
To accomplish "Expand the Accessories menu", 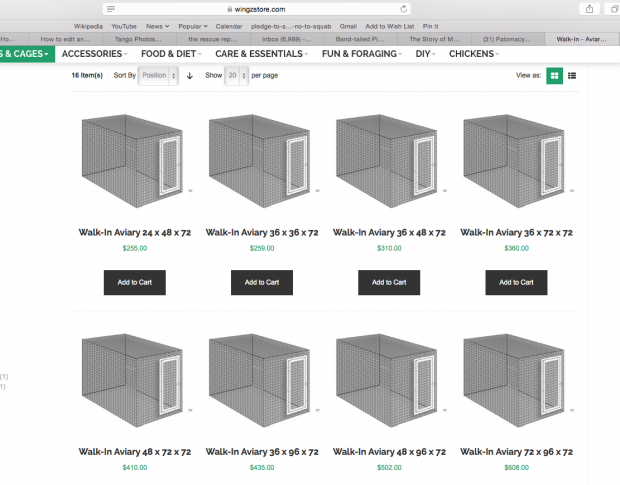I will 95,54.
